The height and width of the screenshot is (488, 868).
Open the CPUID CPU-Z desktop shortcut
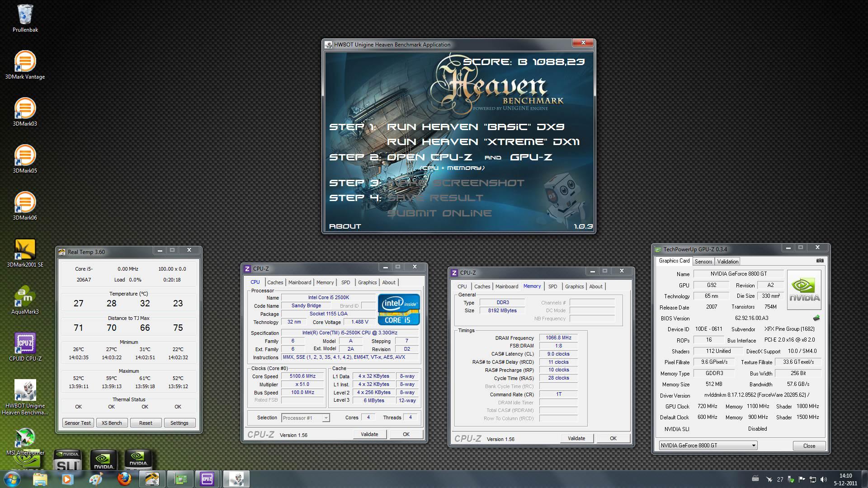tap(25, 347)
